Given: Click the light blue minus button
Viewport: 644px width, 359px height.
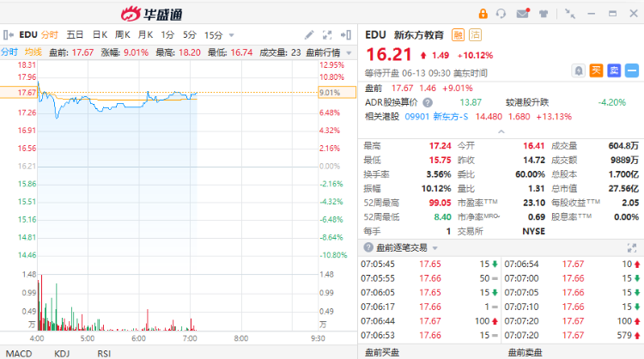Looking at the screenshot, I should (x=632, y=70).
